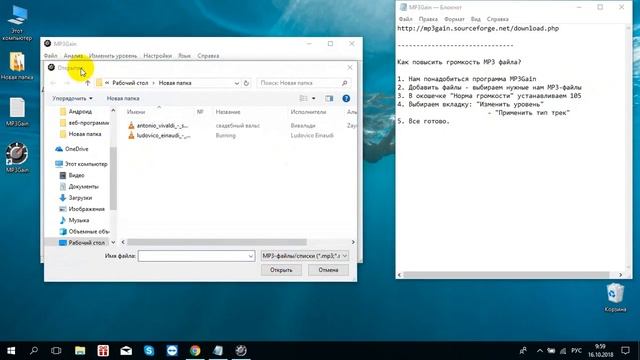The width and height of the screenshot is (640, 360).
Task: Open the view options dropdown arrow
Action: [x=313, y=98]
